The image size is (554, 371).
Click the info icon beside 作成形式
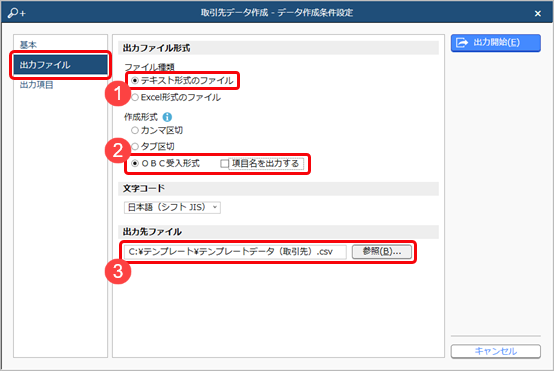click(167, 117)
